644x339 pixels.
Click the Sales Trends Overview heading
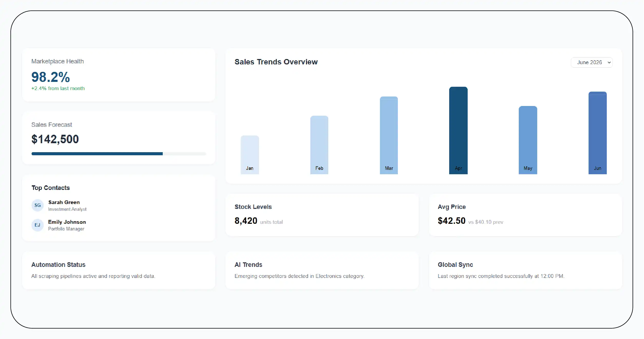tap(276, 62)
